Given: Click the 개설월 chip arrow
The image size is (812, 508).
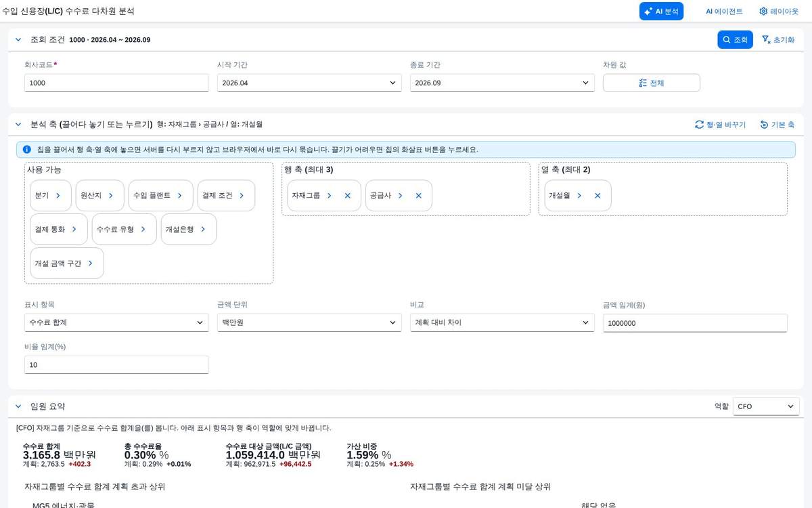Looking at the screenshot, I should pyautogui.click(x=579, y=195).
